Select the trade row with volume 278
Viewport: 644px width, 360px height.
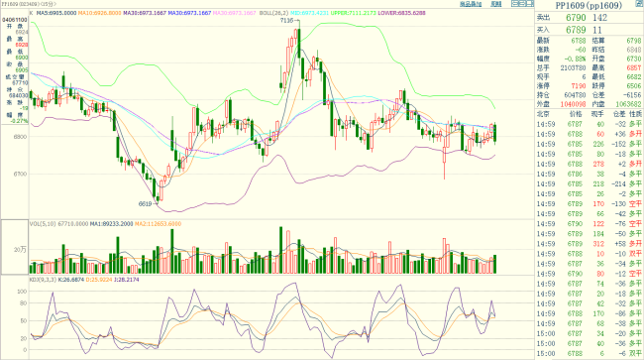pos(589,164)
